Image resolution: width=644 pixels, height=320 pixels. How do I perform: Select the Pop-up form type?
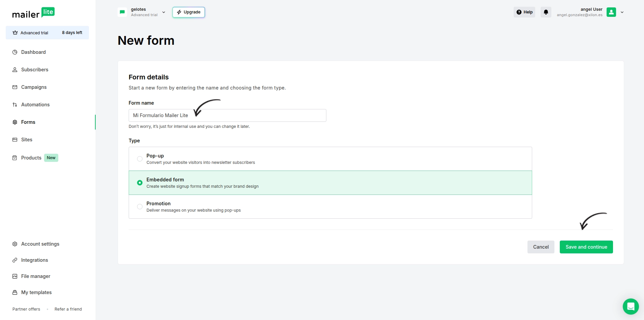click(140, 159)
